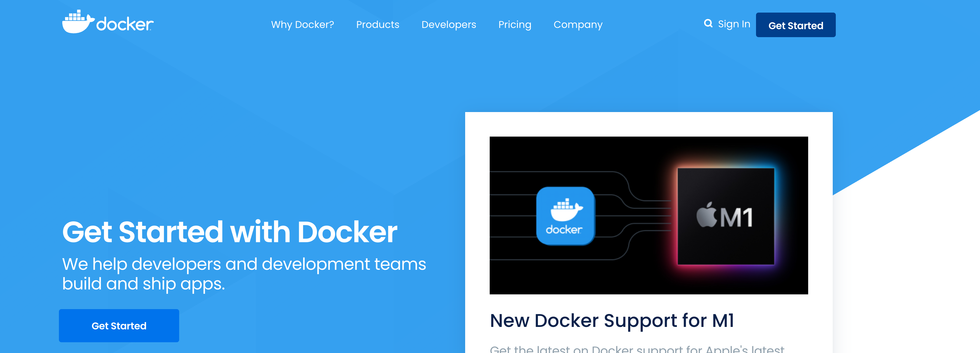Expand the Why Docker dropdown menu
This screenshot has width=980, height=353.
coord(303,25)
